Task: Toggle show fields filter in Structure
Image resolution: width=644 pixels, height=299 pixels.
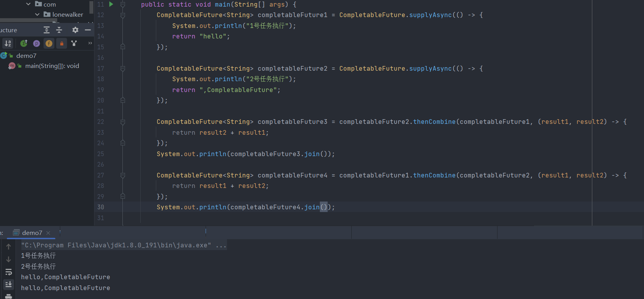Action: point(49,43)
